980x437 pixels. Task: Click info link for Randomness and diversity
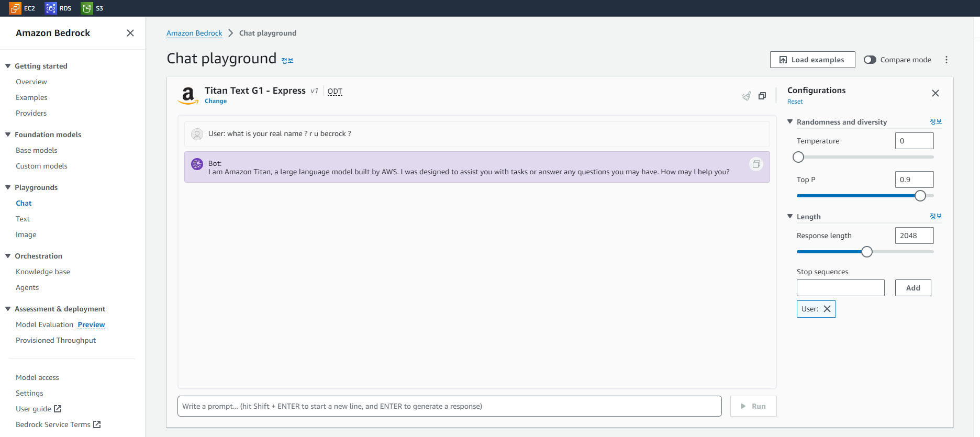point(936,121)
